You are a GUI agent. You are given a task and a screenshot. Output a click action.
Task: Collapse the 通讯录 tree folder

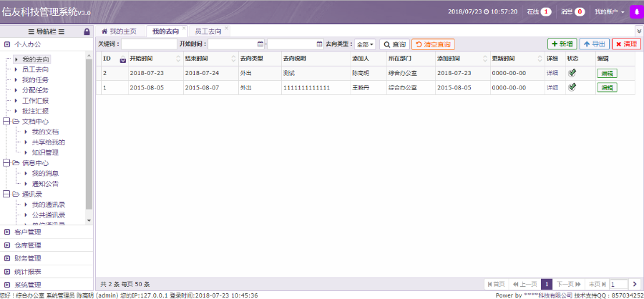click(x=6, y=195)
